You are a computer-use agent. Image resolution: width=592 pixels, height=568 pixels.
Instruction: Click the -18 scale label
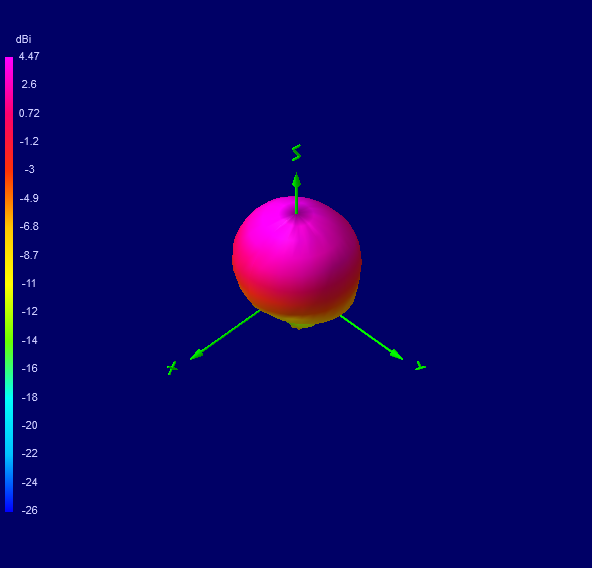29,397
